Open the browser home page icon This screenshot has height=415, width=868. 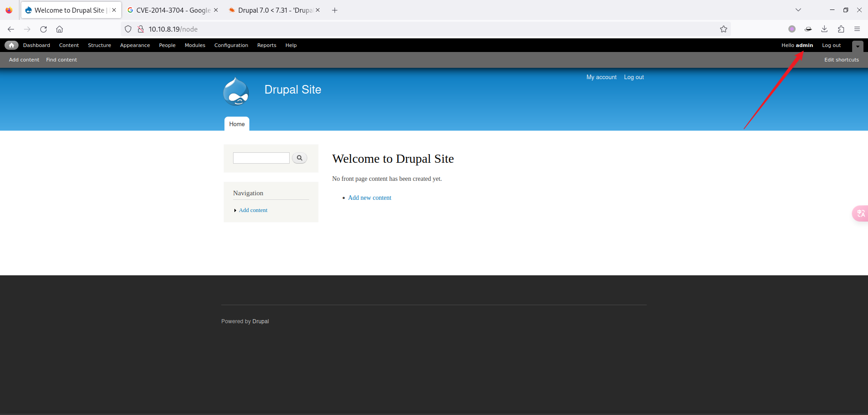coord(59,29)
